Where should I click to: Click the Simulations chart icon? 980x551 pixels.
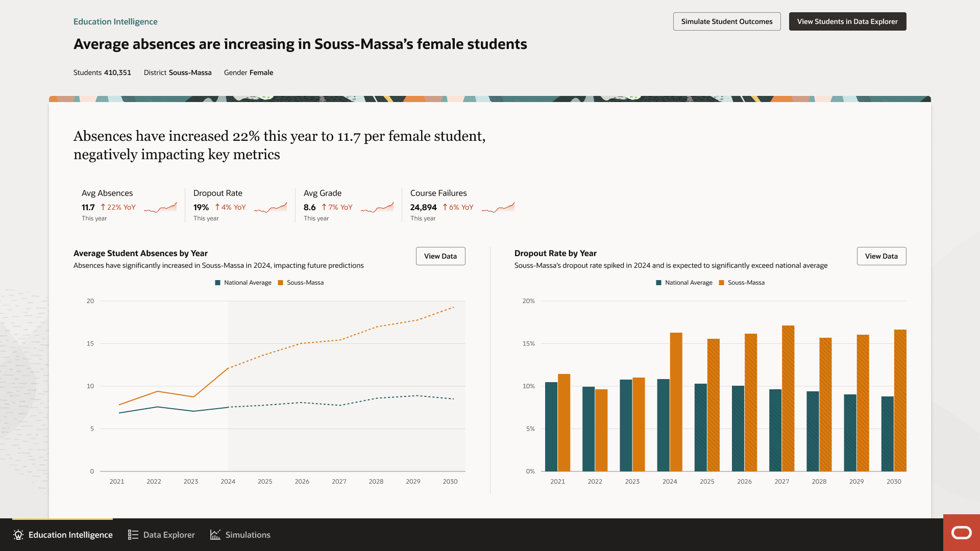[x=215, y=535]
